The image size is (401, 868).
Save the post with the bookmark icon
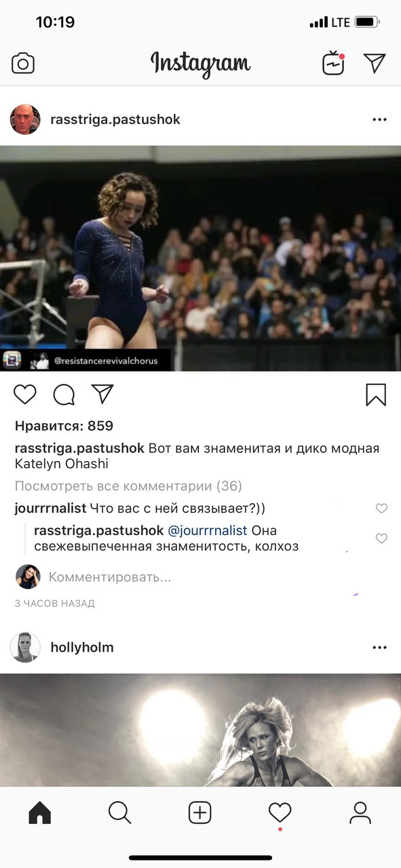click(x=376, y=395)
